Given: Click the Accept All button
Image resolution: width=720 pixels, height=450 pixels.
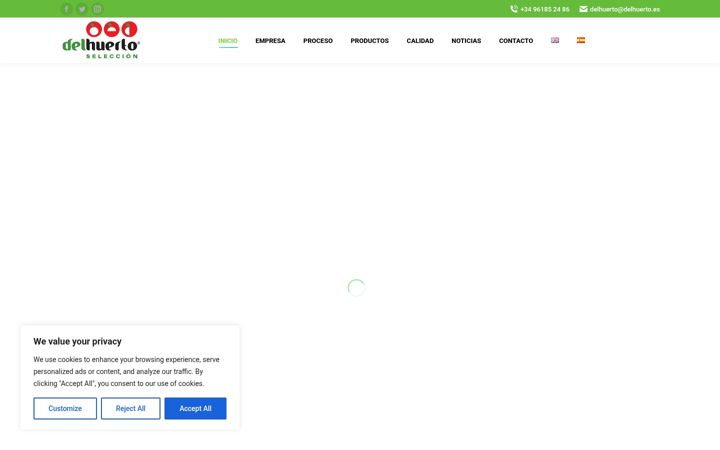Looking at the screenshot, I should click(x=195, y=408).
